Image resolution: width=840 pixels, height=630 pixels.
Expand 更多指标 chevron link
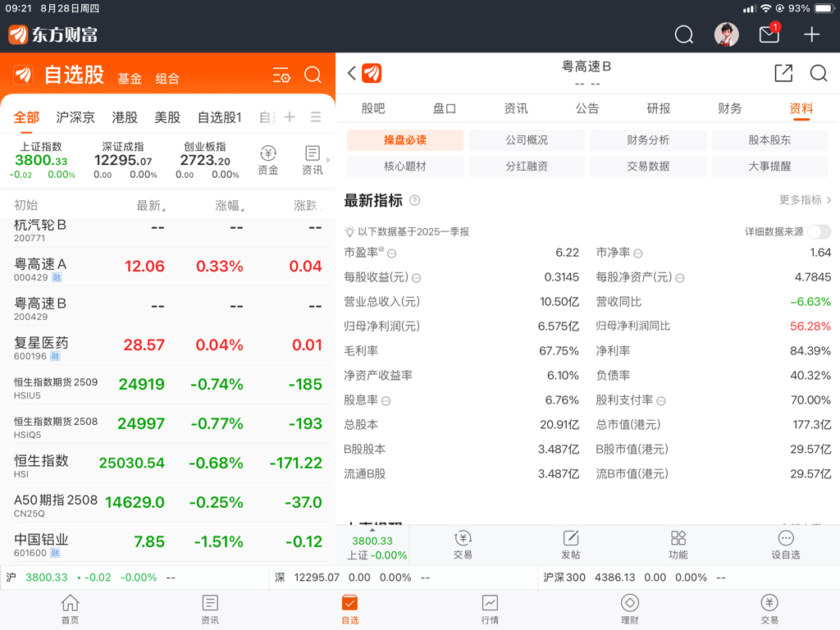pyautogui.click(x=806, y=200)
